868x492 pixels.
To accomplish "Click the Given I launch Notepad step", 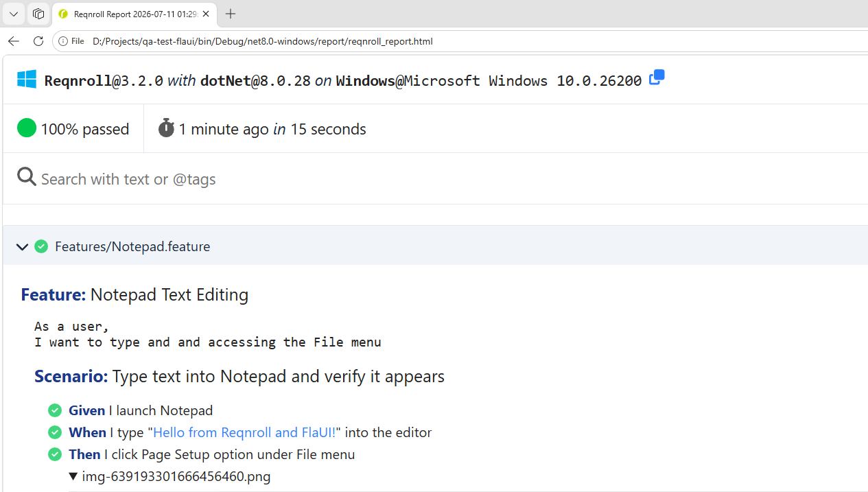I will tap(141, 410).
